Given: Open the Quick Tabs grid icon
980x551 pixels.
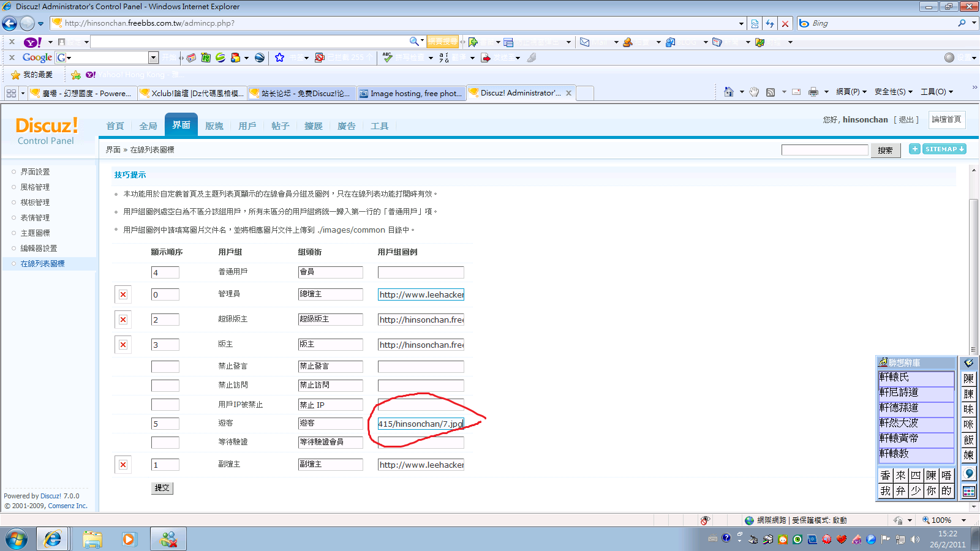Looking at the screenshot, I should (11, 93).
